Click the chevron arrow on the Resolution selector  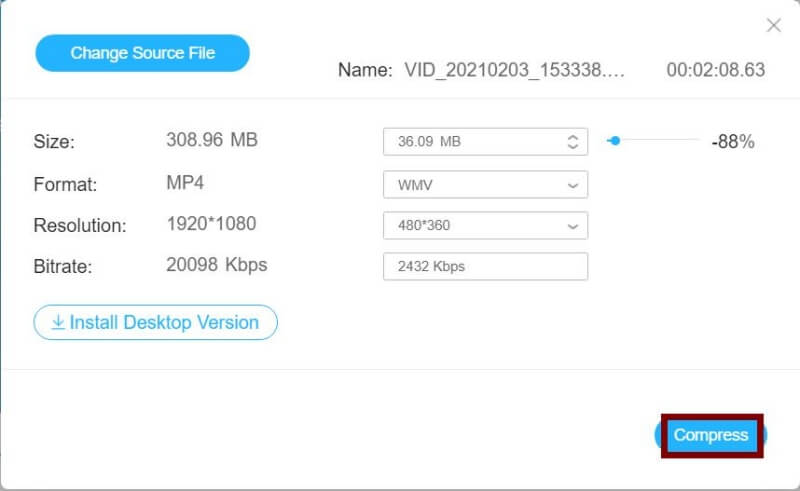pyautogui.click(x=573, y=226)
